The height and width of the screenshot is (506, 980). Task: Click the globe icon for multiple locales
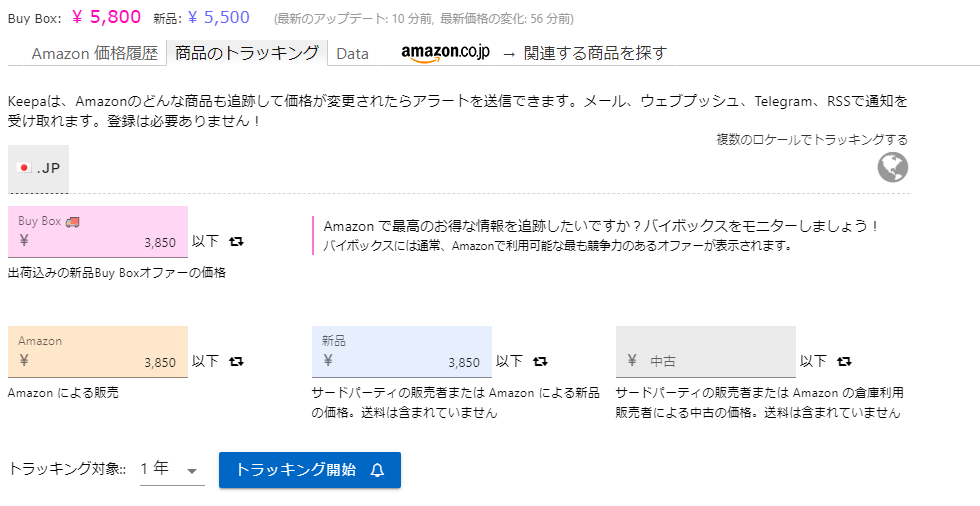[x=892, y=167]
